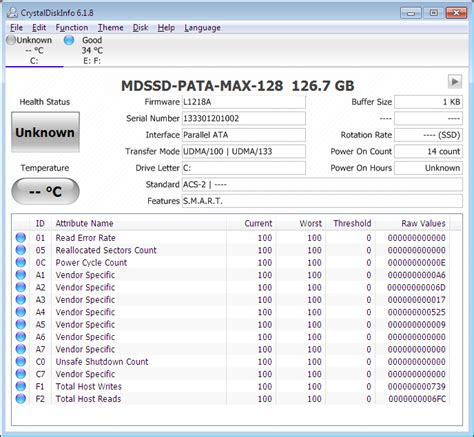
Task: Click the Serial Number field
Action: click(x=244, y=118)
